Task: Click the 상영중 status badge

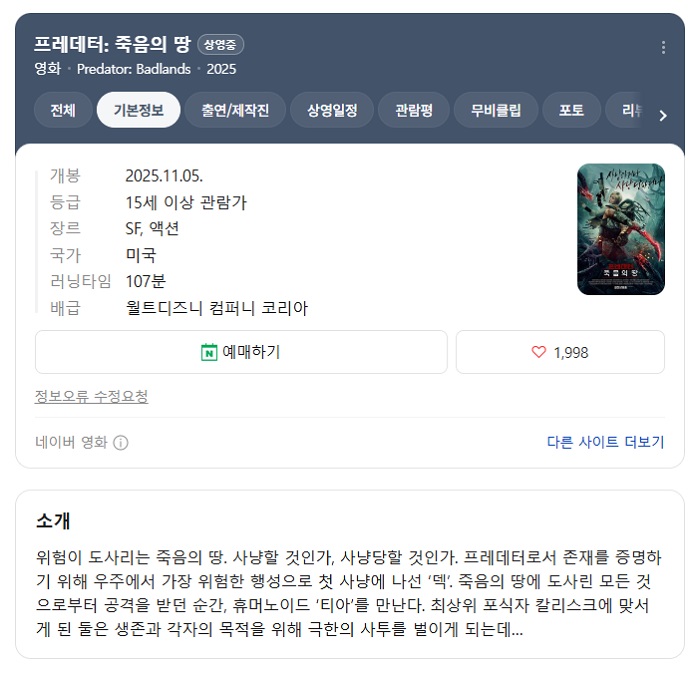Action: pyautogui.click(x=220, y=45)
